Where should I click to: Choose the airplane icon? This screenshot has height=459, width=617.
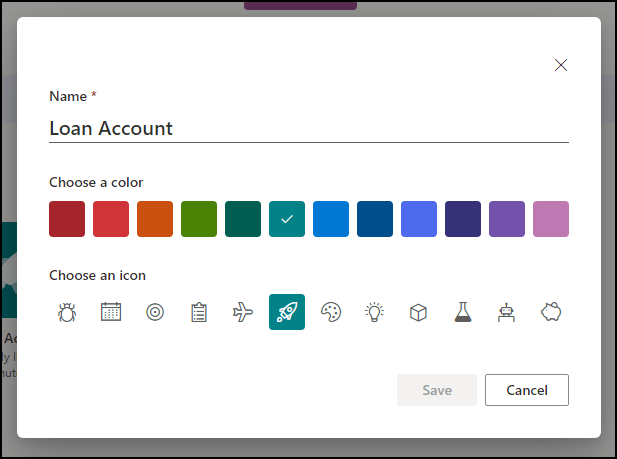[243, 312]
